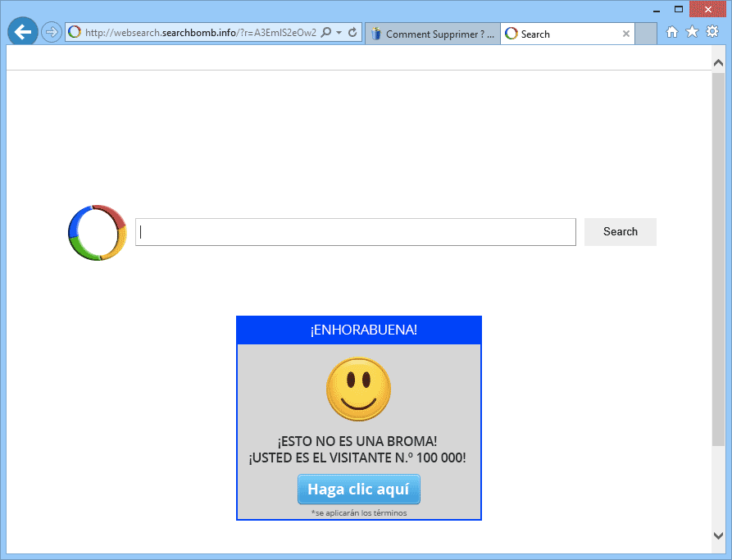The width and height of the screenshot is (732, 560).
Task: Open a new tab with blank tab button
Action: pos(646,34)
